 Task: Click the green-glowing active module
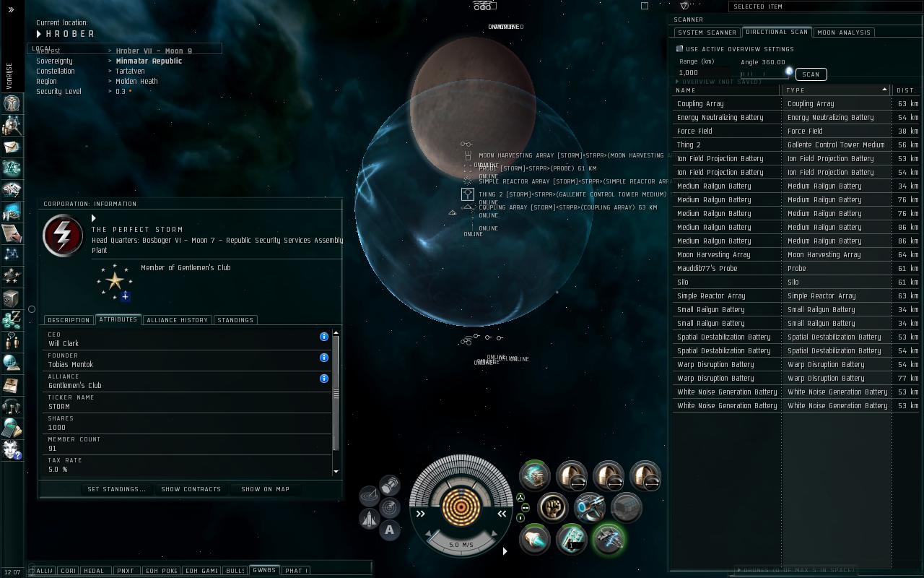click(609, 540)
